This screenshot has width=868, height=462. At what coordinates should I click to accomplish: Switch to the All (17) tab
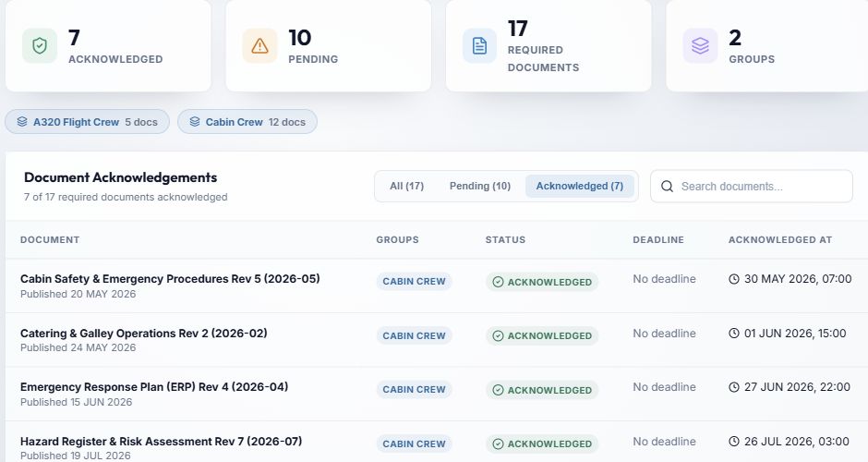(x=406, y=186)
